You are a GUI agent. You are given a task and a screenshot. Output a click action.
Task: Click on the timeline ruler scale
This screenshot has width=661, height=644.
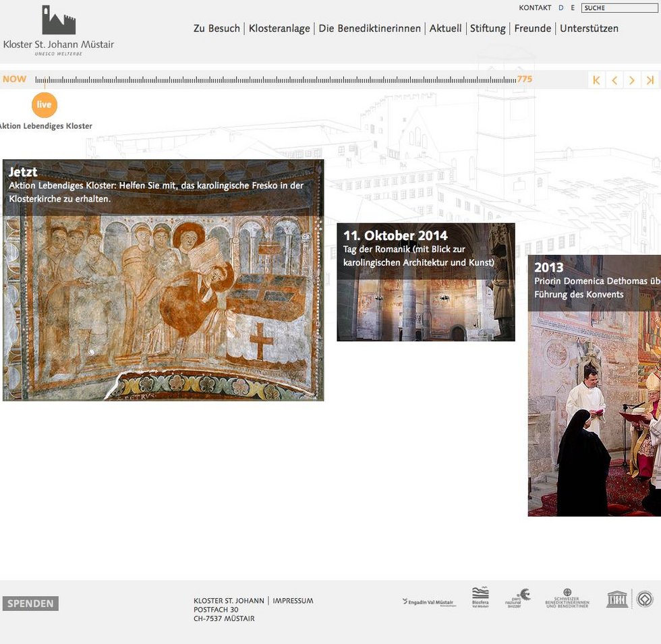[x=276, y=80]
